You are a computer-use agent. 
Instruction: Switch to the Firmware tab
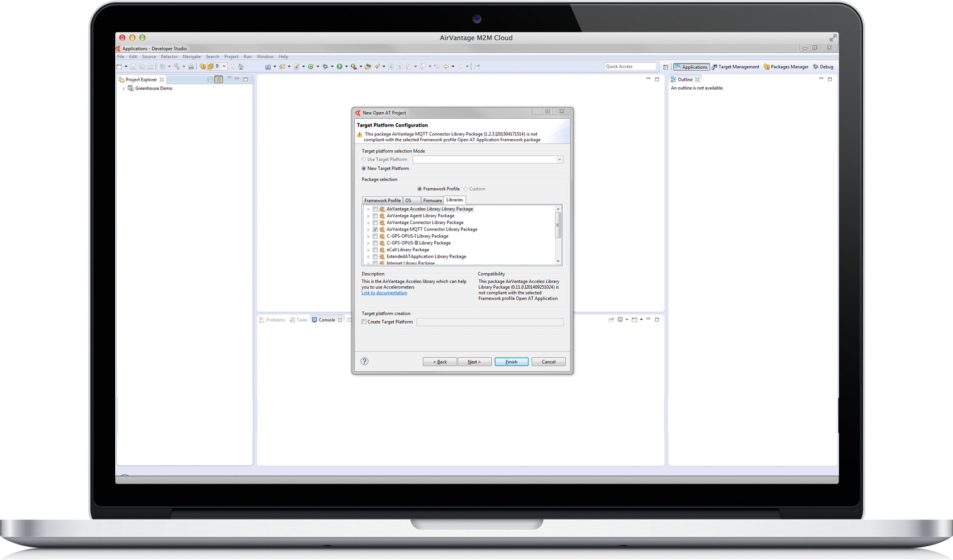point(432,201)
